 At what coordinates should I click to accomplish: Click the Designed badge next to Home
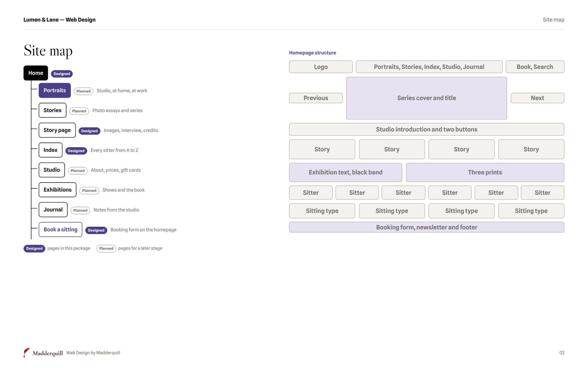62,74
